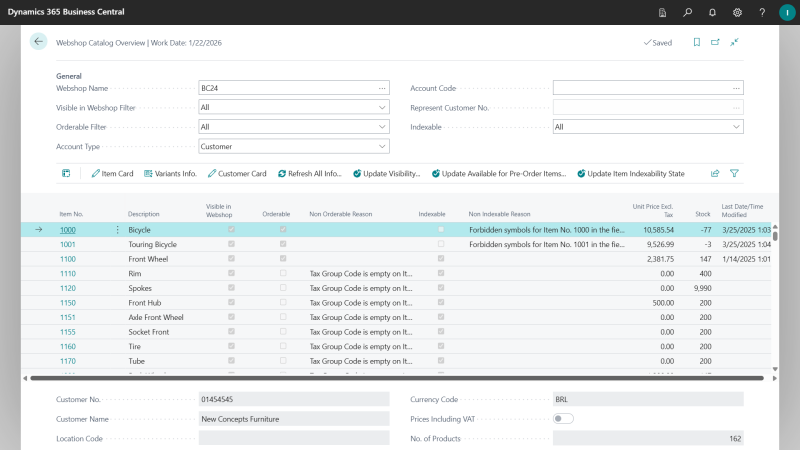The height and width of the screenshot is (450, 800).
Task: Toggle Prices Including VAT switch
Action: click(563, 419)
